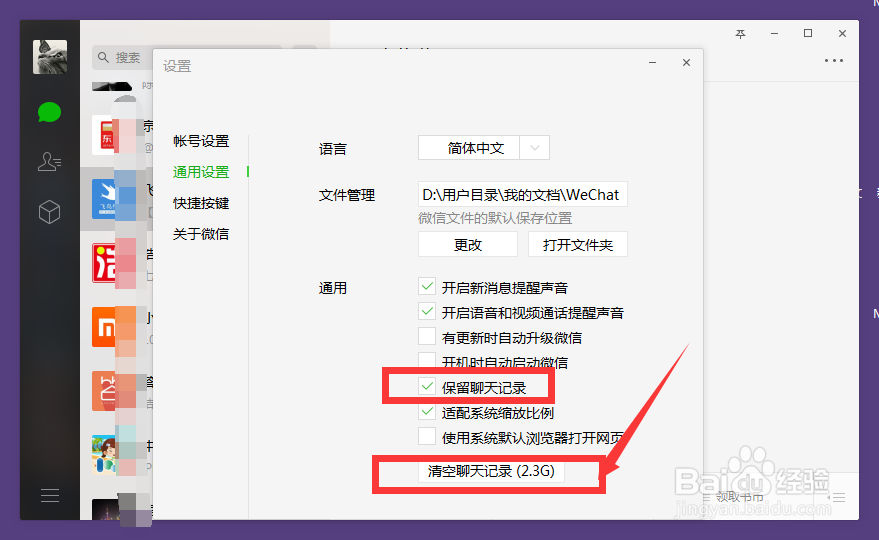The width and height of the screenshot is (879, 540).
Task: Switch to 帐号设置 tab
Action: 201,141
